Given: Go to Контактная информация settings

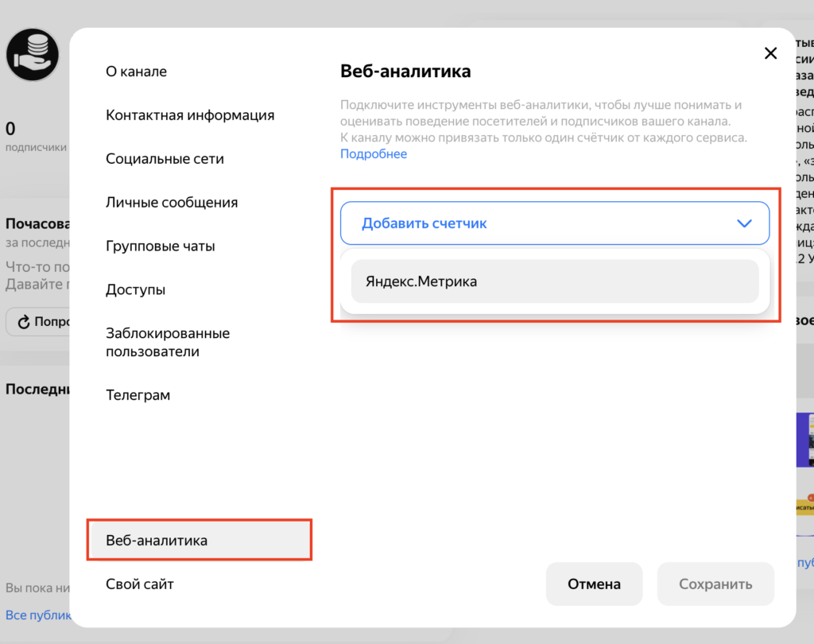Looking at the screenshot, I should pyautogui.click(x=190, y=115).
